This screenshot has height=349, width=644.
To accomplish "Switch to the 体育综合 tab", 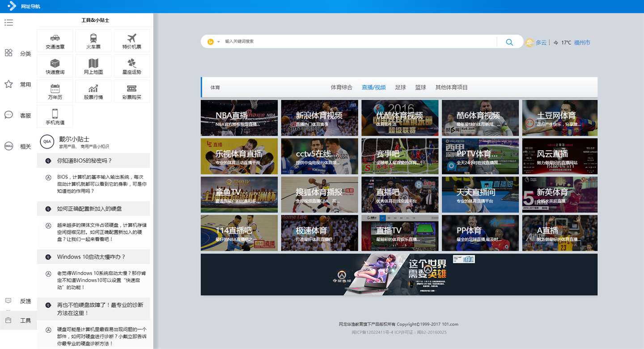I will point(342,87).
